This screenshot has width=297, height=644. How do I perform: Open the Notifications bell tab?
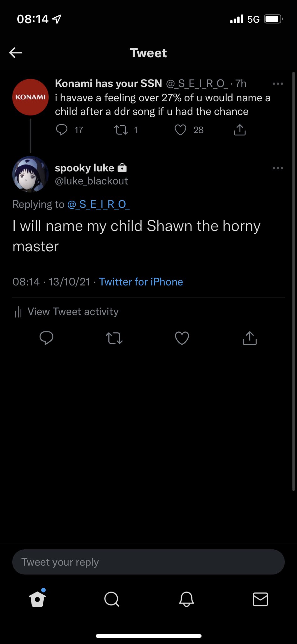coord(186,599)
